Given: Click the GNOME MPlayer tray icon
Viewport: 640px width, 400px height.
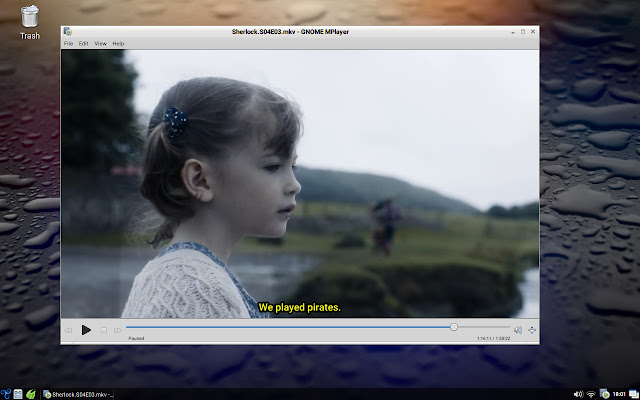Looking at the screenshot, I should tap(604, 394).
